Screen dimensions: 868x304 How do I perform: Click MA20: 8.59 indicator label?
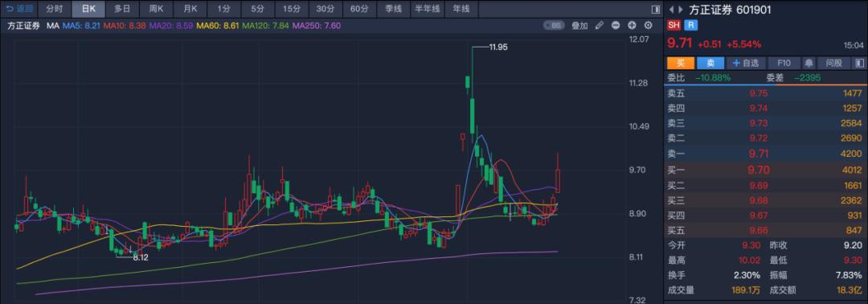click(x=171, y=26)
